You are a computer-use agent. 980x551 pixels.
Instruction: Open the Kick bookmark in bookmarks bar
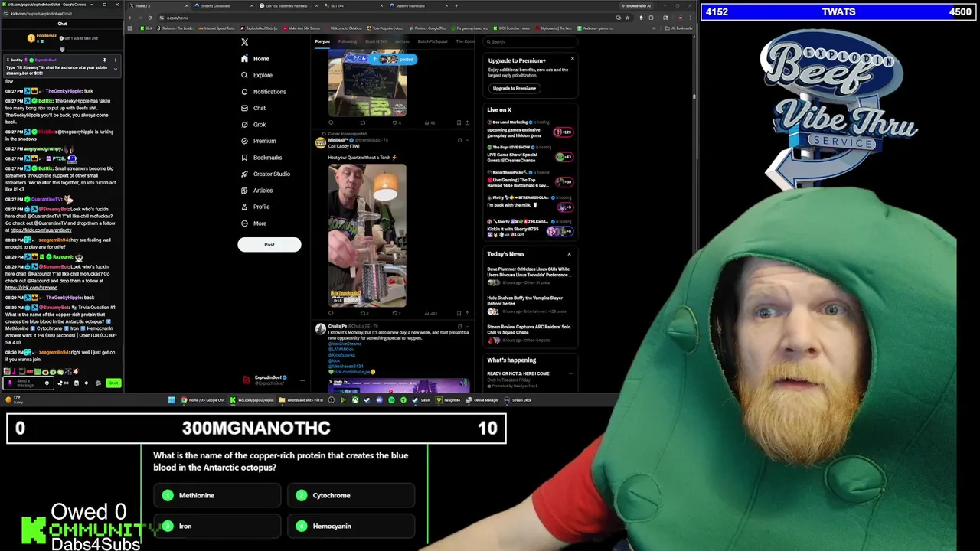[x=147, y=28]
